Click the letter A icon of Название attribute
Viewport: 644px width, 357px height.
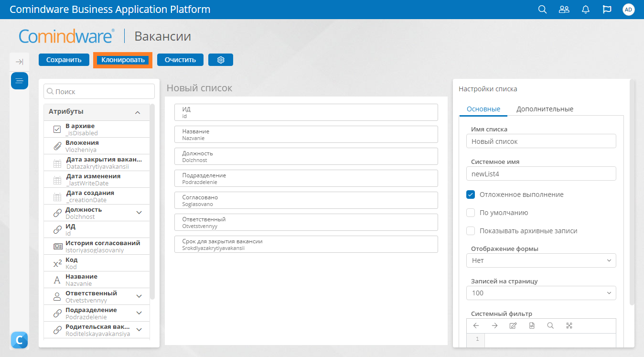pyautogui.click(x=57, y=280)
